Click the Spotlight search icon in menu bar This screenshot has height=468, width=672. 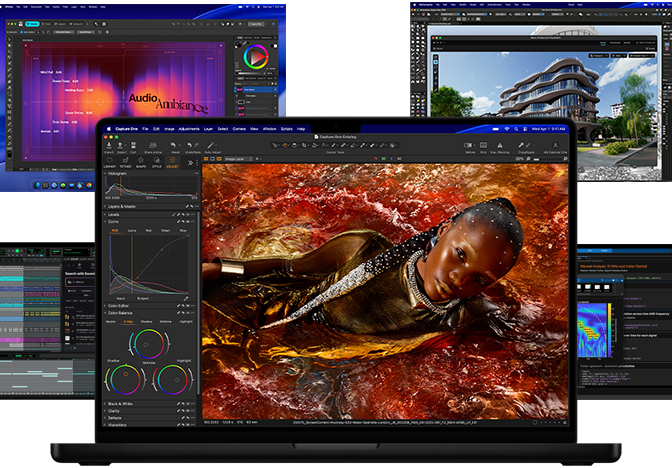pos(516,129)
